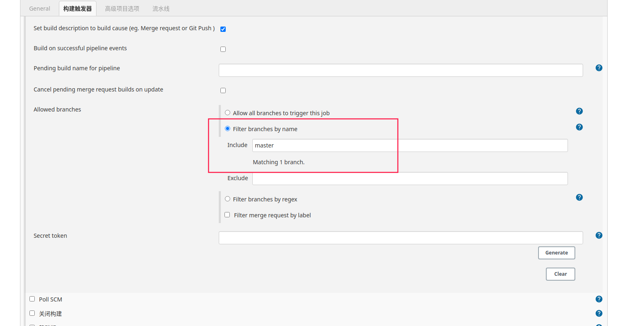Viewport: 644px width, 326px height.
Task: Click help icon next to Secret token
Action: coord(599,235)
